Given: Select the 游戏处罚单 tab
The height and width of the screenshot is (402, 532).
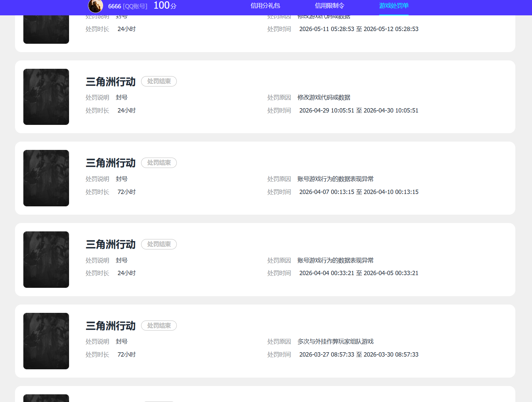Looking at the screenshot, I should [394, 6].
